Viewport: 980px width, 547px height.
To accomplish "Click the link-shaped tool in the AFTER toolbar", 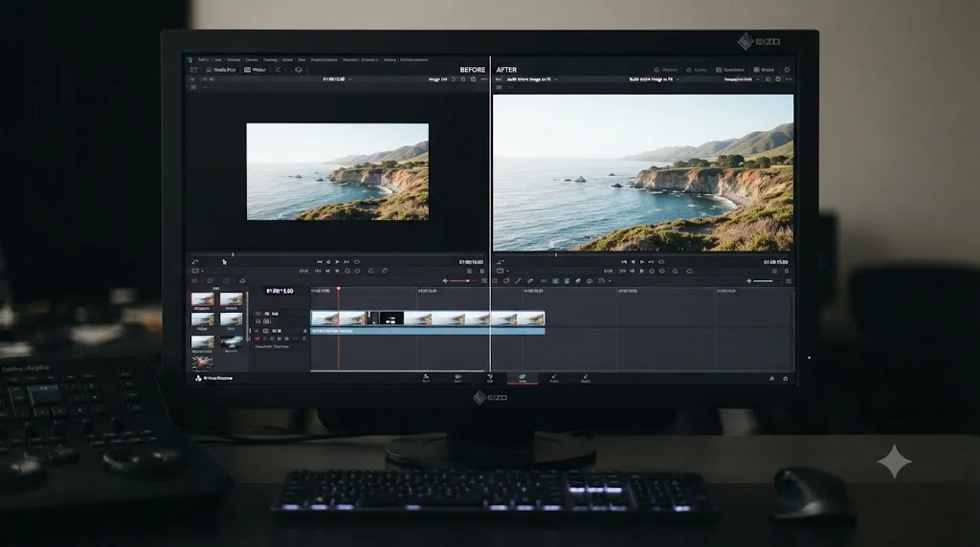I will coord(530,281).
